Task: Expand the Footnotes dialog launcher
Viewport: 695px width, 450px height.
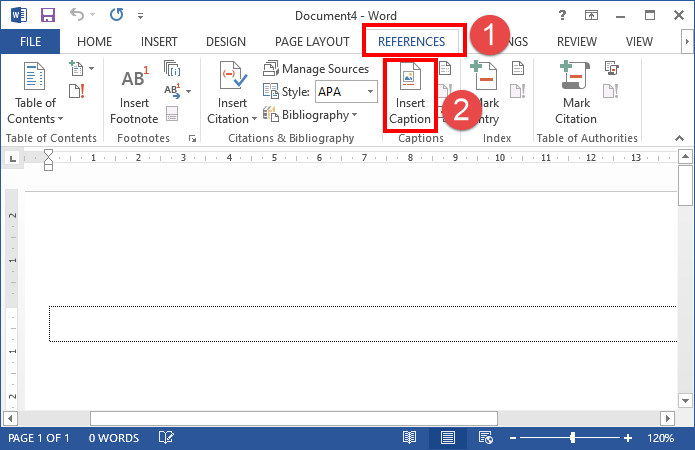Action: (192, 138)
